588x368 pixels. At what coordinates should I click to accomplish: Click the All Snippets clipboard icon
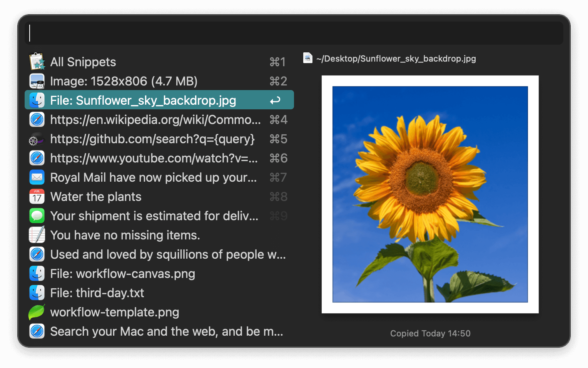pyautogui.click(x=37, y=62)
